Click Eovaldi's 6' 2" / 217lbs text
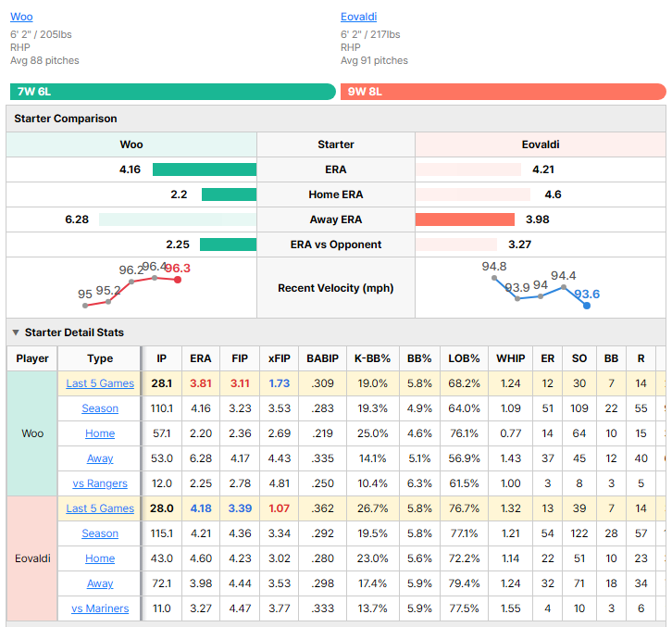 pos(370,34)
